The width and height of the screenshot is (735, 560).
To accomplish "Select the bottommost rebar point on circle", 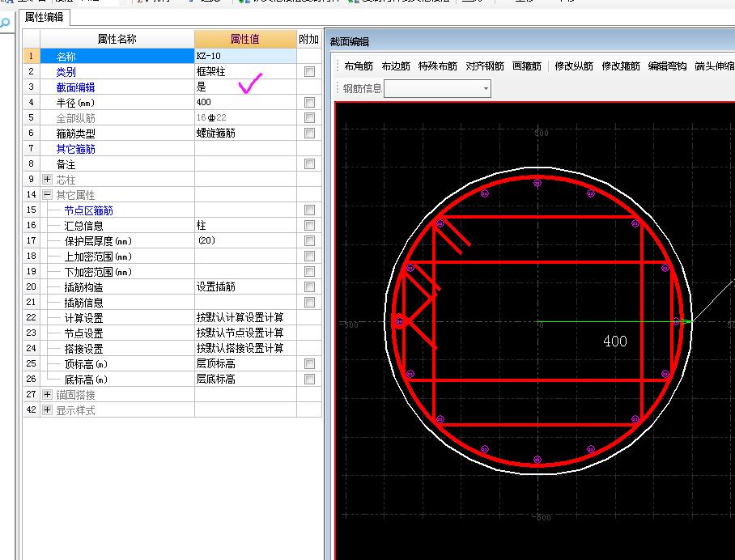I will click(x=537, y=459).
